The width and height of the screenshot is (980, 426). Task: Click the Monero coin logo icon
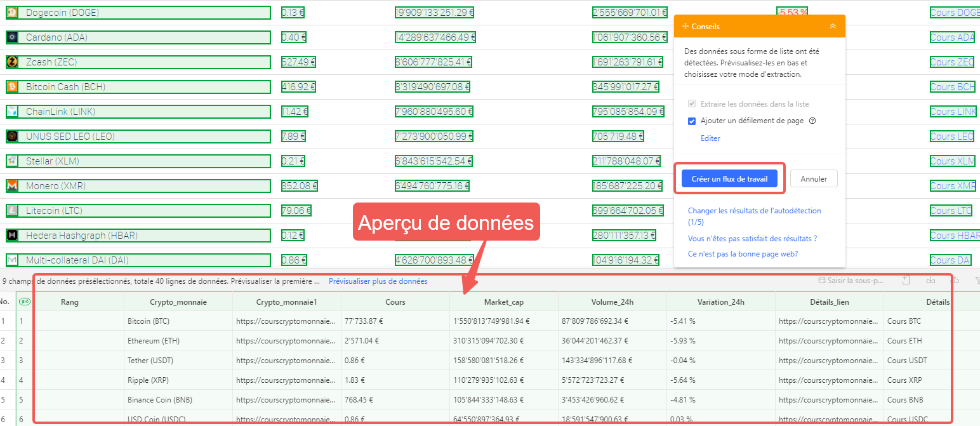pos(11,186)
